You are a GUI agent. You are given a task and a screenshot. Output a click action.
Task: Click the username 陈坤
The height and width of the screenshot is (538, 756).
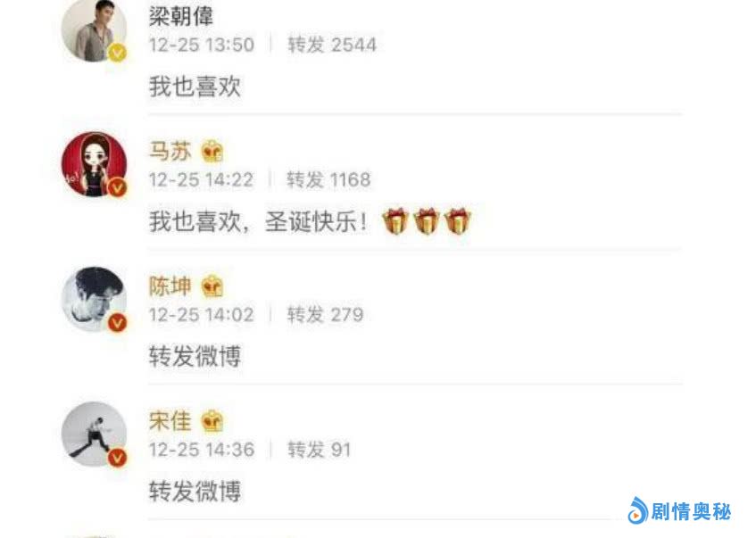pyautogui.click(x=170, y=286)
